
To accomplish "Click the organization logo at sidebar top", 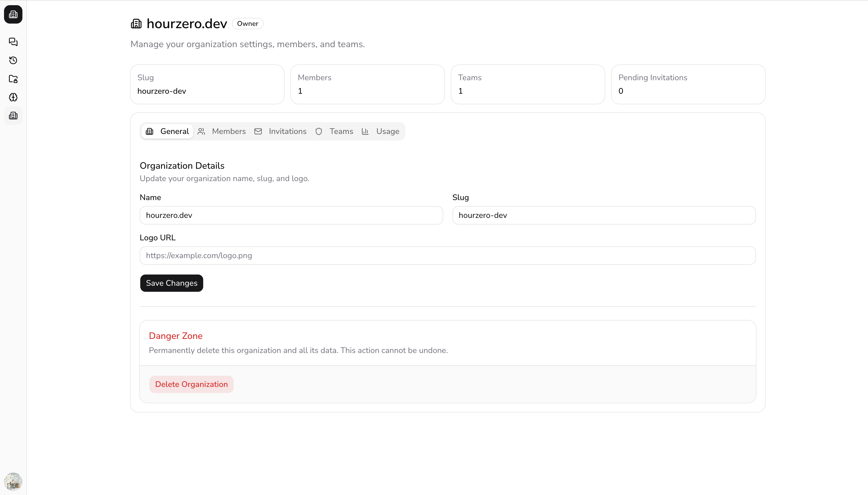I will [13, 14].
